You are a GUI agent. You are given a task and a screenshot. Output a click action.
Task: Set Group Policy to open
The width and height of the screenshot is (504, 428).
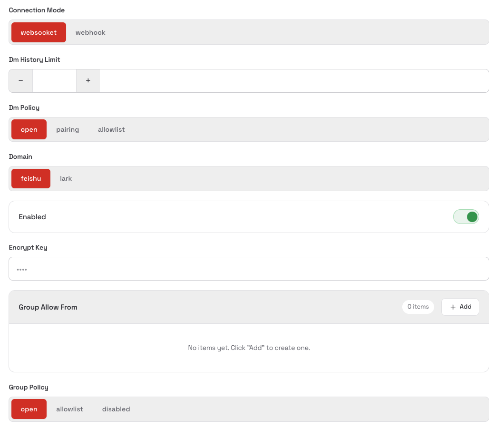(x=29, y=409)
